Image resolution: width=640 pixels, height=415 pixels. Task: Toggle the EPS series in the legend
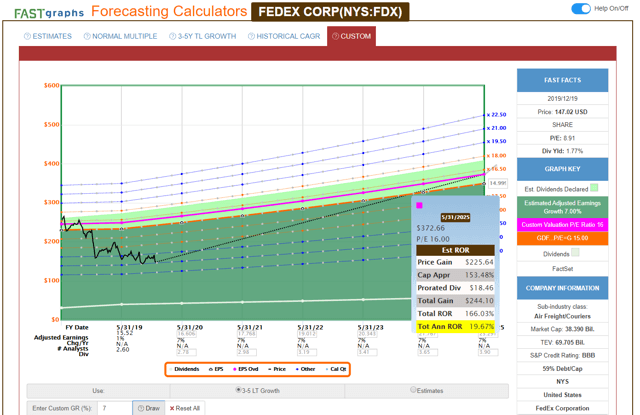tap(216, 369)
